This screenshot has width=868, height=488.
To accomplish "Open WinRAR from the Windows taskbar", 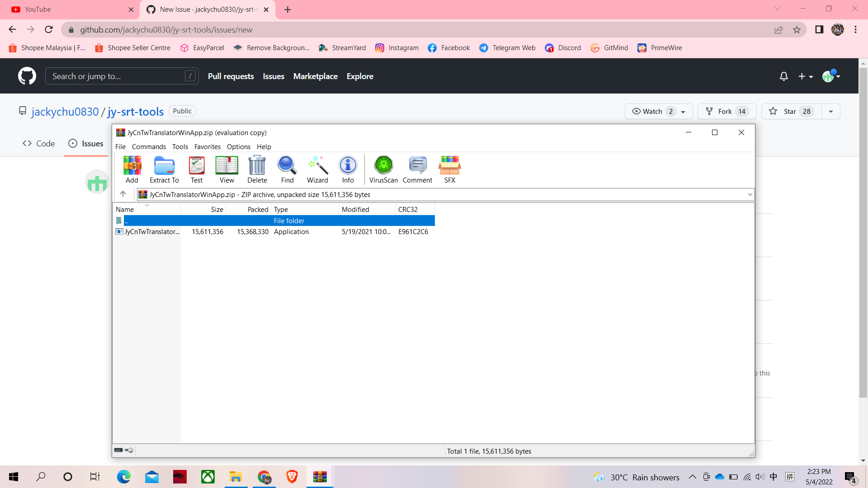I will [320, 477].
